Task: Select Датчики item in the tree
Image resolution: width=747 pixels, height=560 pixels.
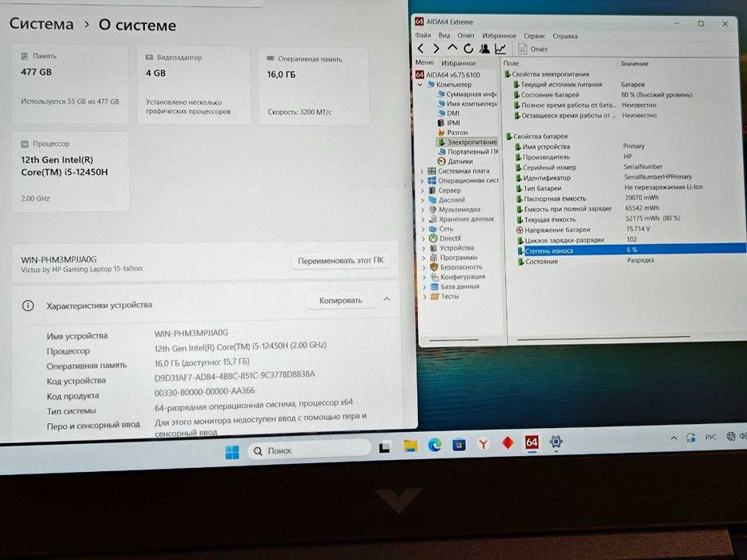Action: [x=455, y=161]
